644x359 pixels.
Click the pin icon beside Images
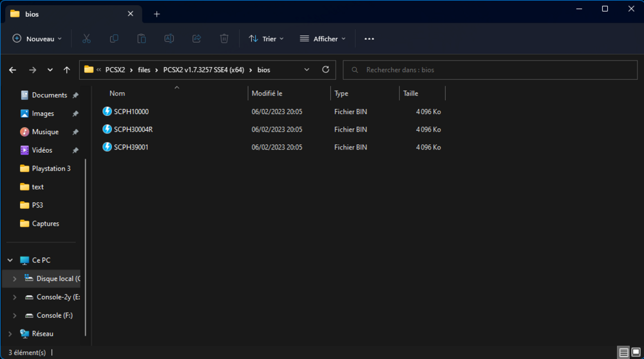pyautogui.click(x=75, y=114)
